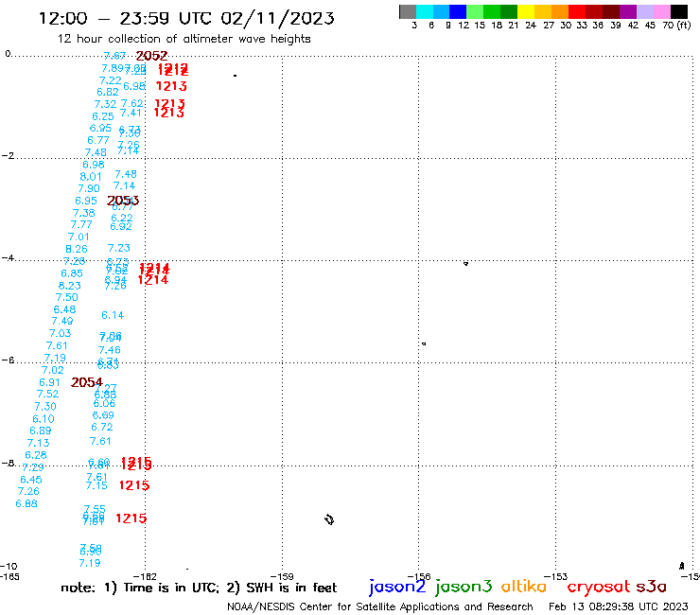Click the wave height value '7.41'
Screen dimensions: 700x615
pos(131,113)
